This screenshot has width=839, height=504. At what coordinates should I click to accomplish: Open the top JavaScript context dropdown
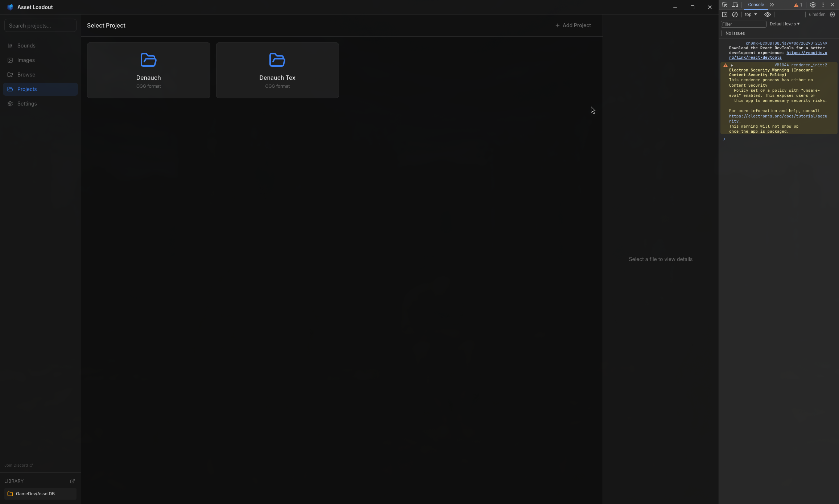pyautogui.click(x=751, y=15)
